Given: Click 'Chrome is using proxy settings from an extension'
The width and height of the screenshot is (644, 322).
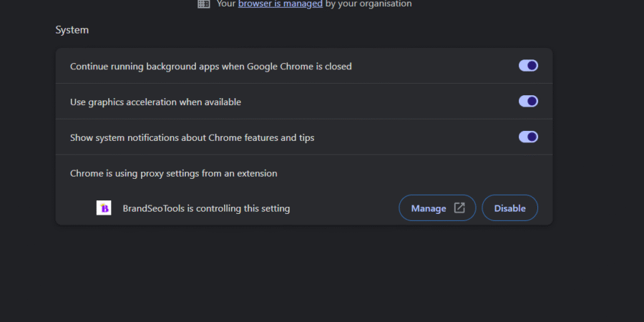Looking at the screenshot, I should click(173, 173).
